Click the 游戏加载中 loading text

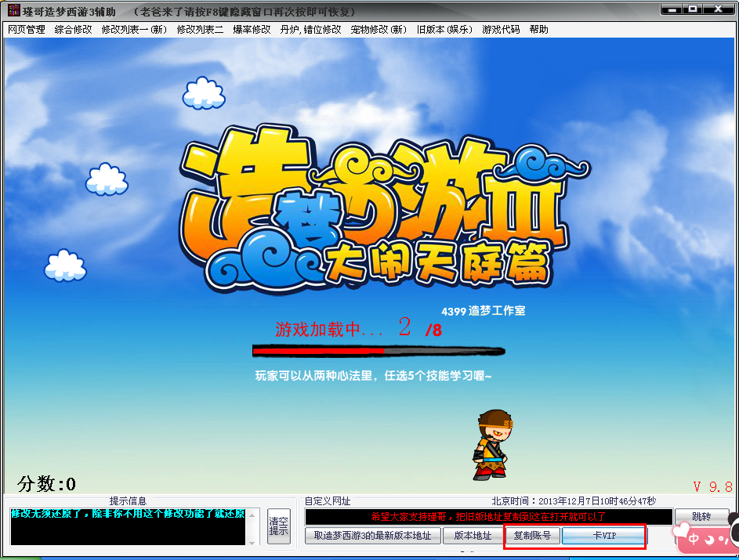tap(329, 329)
